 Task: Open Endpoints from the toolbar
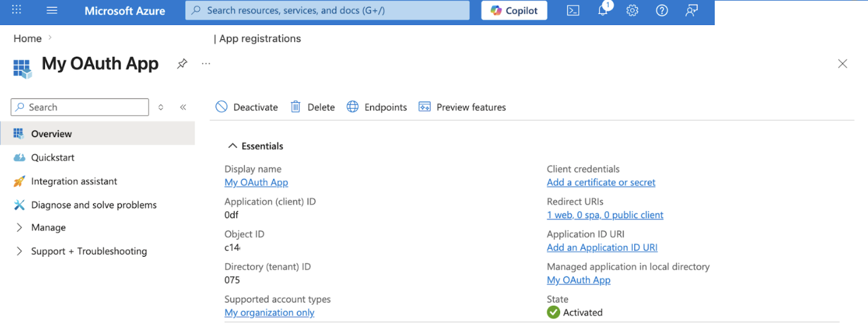(377, 107)
